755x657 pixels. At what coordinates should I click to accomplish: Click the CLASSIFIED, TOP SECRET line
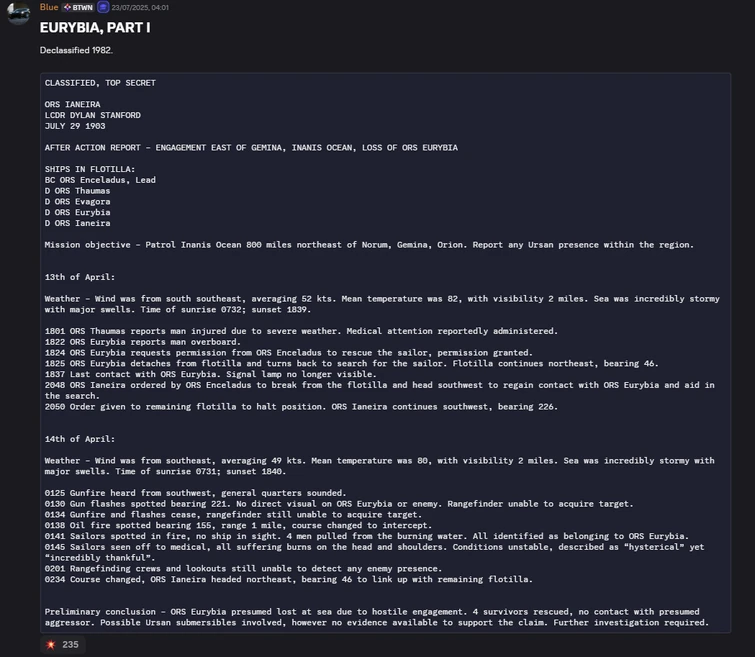click(100, 83)
